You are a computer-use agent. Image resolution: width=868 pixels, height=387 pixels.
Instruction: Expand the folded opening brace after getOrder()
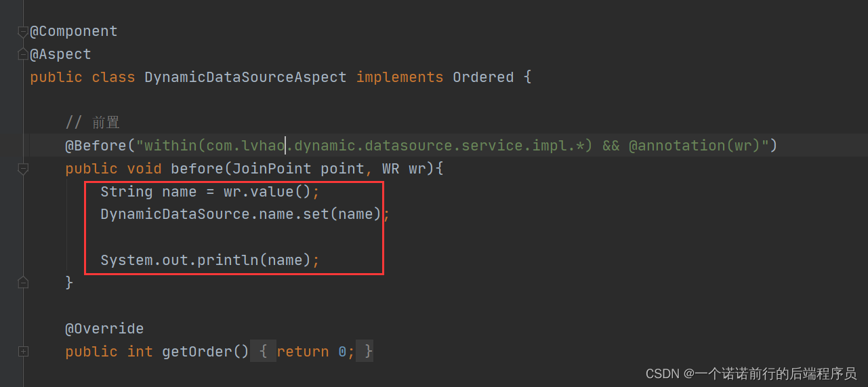coord(264,351)
